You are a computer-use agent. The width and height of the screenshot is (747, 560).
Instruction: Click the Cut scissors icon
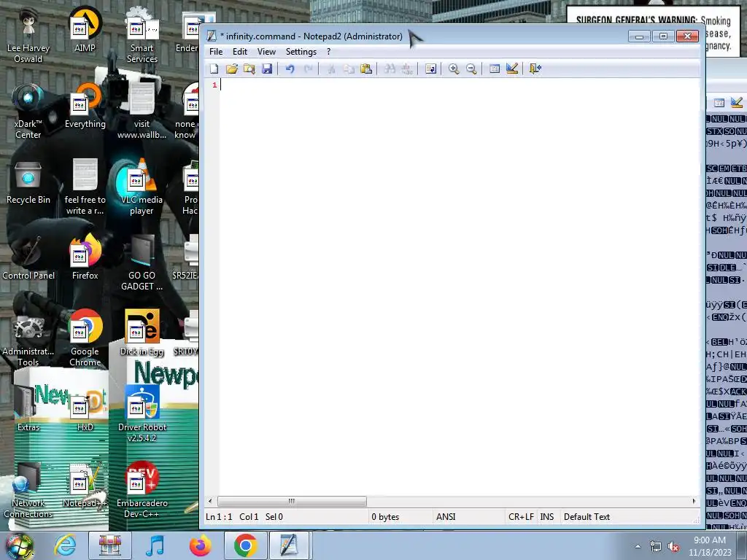click(x=331, y=69)
